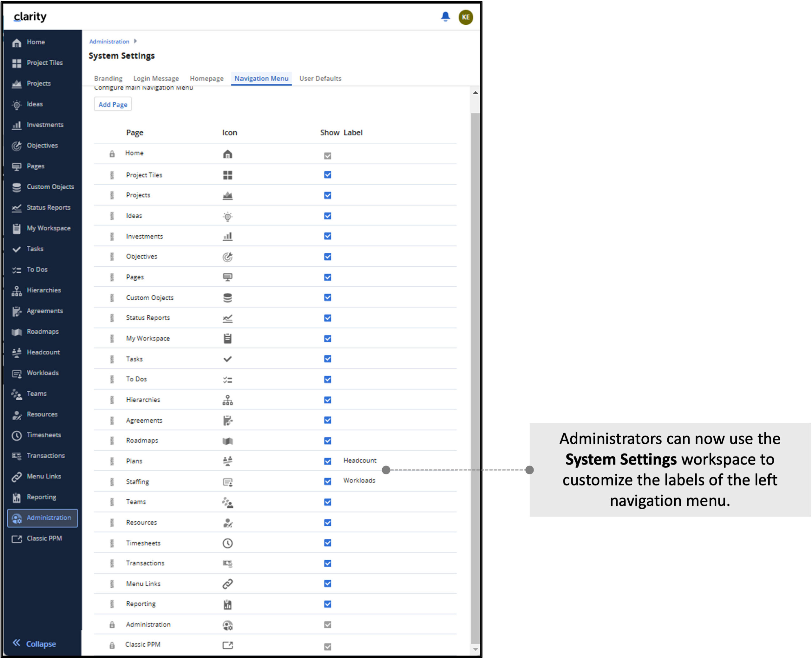This screenshot has width=812, height=658.
Task: Toggle Show checkbox for Ideas row
Action: coord(328,216)
